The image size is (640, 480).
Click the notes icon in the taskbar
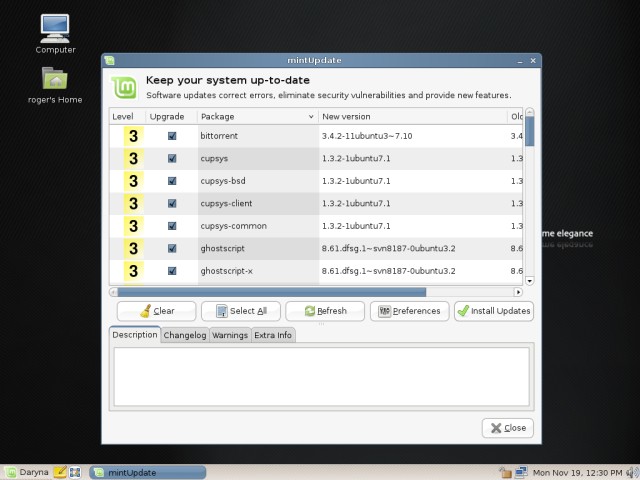(60, 472)
